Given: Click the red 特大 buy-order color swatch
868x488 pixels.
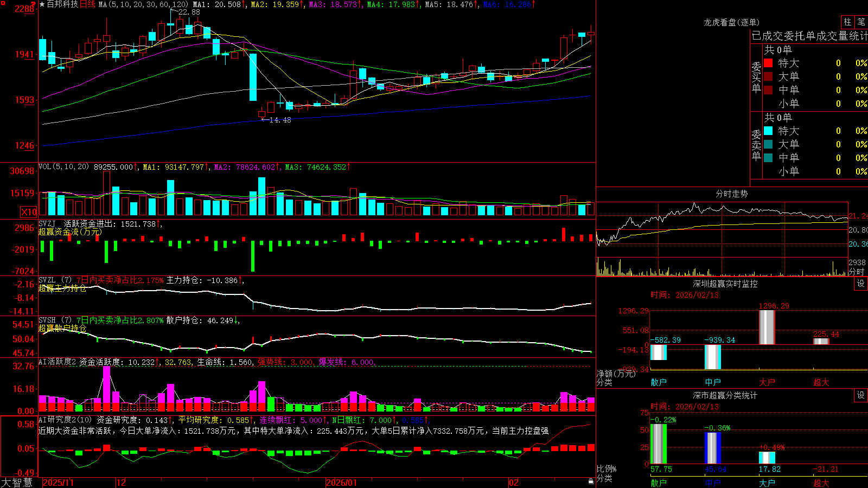Looking at the screenshot, I should coord(768,63).
